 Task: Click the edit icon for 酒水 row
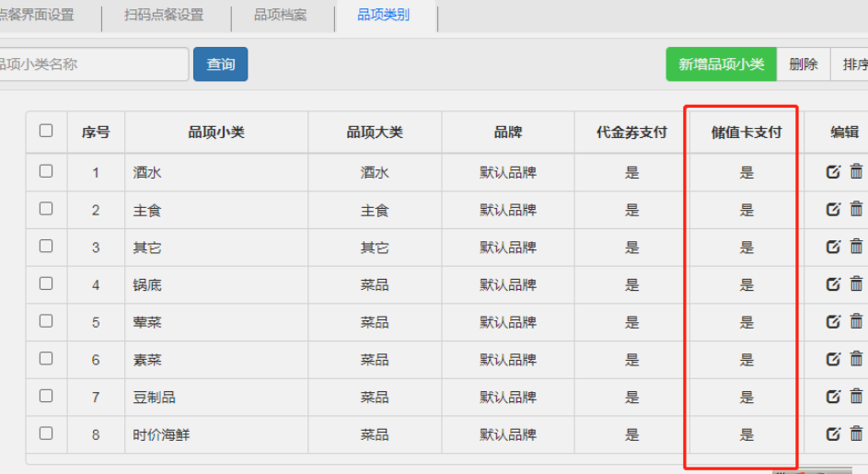833,172
